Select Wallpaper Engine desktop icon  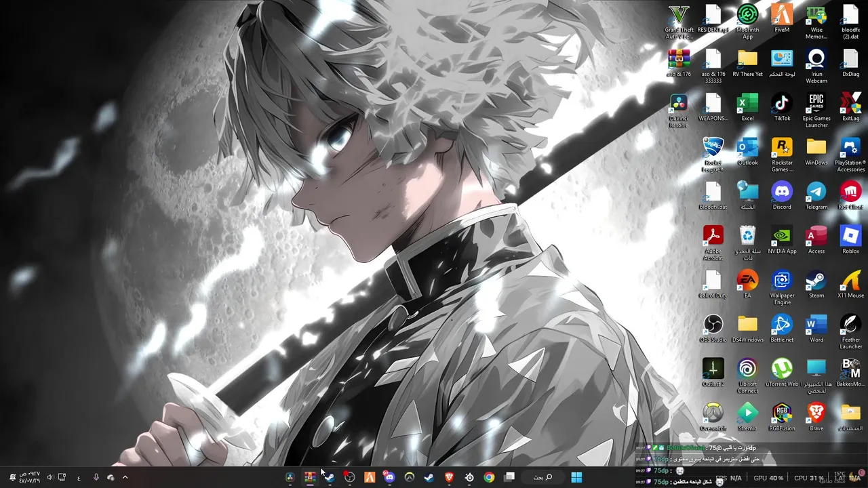tap(782, 288)
